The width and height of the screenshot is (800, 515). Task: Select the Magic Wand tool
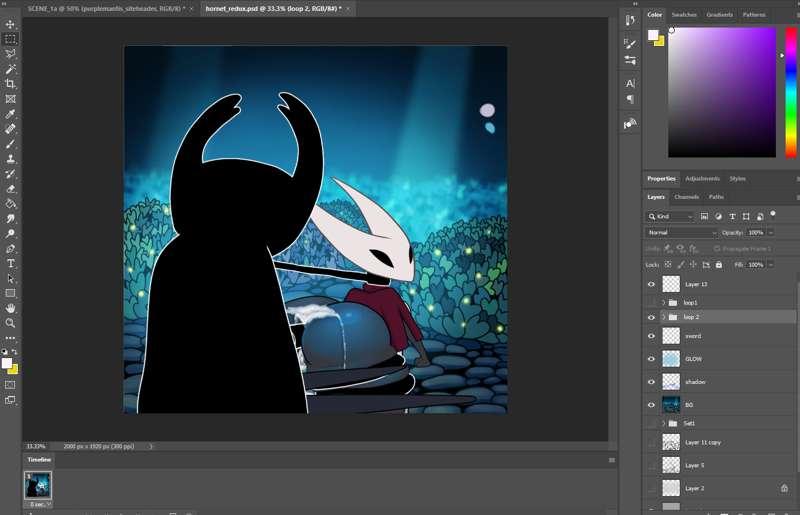tap(10, 69)
